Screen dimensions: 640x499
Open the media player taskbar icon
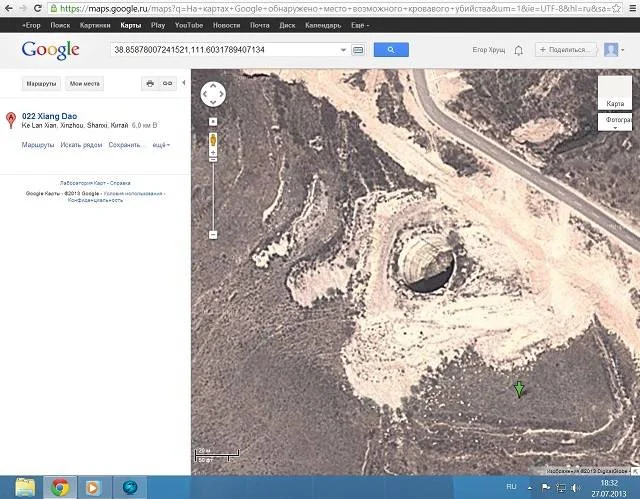click(x=93, y=487)
